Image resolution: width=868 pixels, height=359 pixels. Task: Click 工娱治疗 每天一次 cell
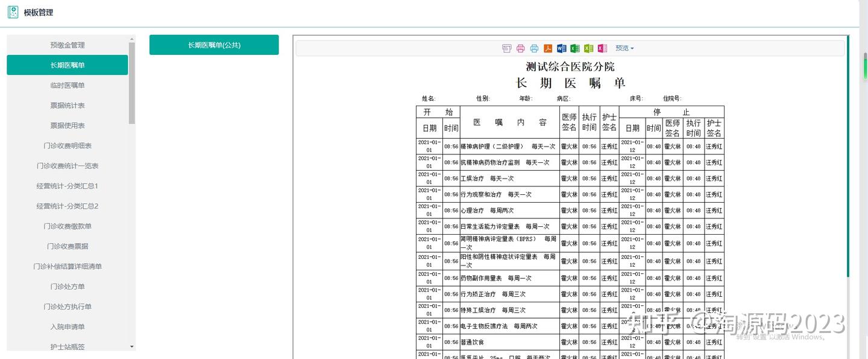pos(510,179)
